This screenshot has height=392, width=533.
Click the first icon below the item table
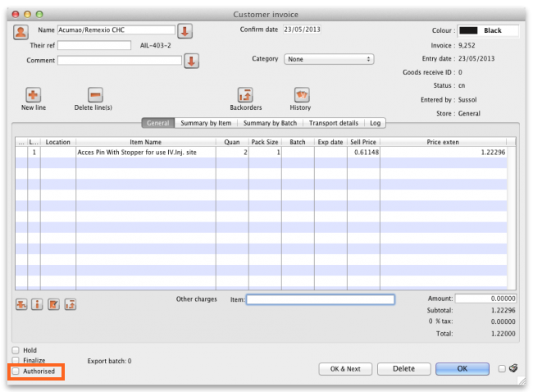pyautogui.click(x=21, y=305)
